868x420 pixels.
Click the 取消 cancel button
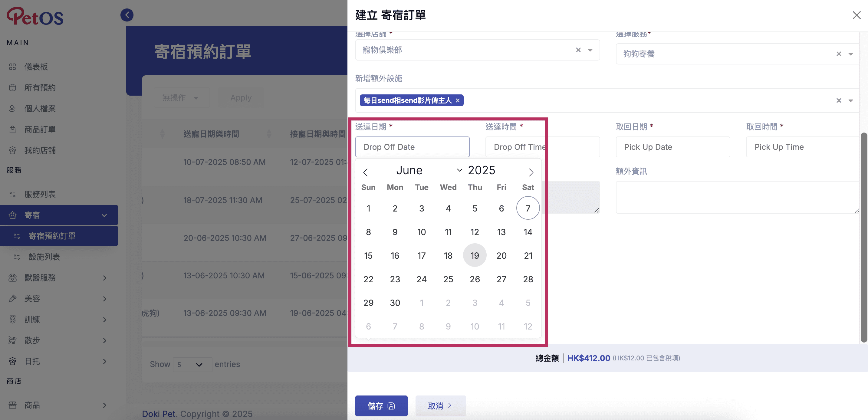click(440, 405)
